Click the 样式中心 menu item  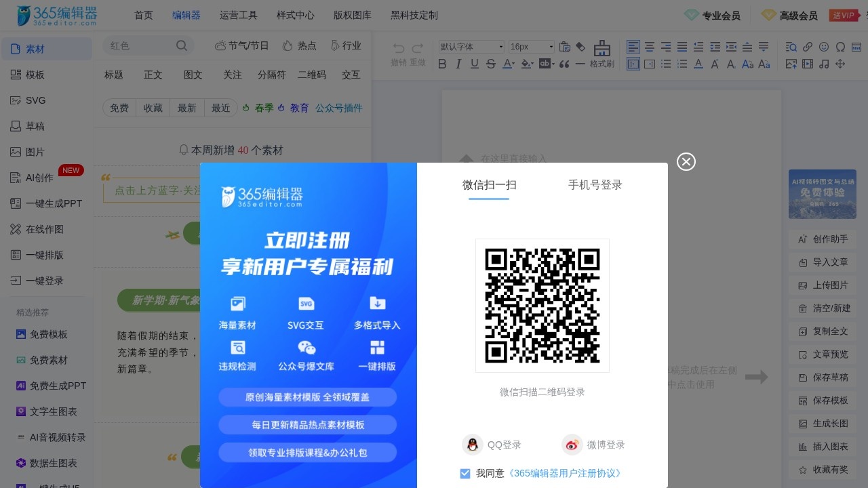pos(294,15)
